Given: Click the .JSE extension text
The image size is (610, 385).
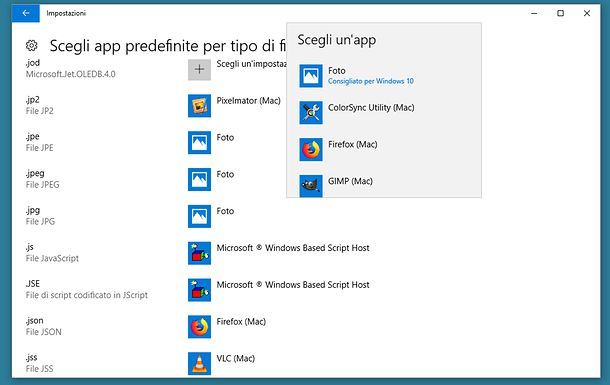Looking at the screenshot, I should (x=33, y=284).
